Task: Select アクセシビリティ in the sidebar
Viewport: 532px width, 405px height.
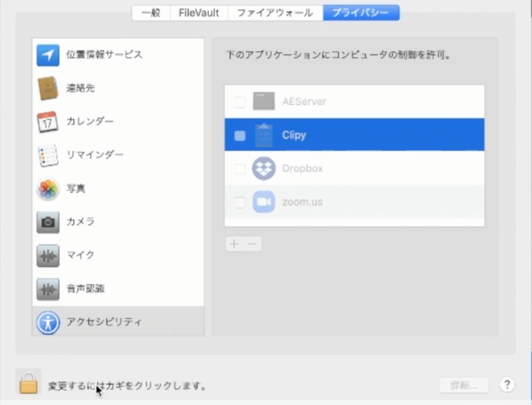Action: tap(118, 321)
